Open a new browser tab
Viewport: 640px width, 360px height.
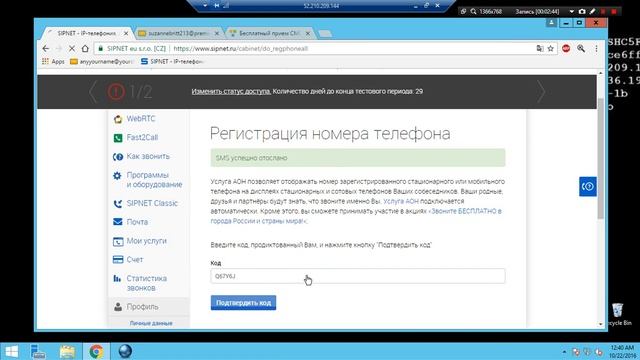(324, 33)
